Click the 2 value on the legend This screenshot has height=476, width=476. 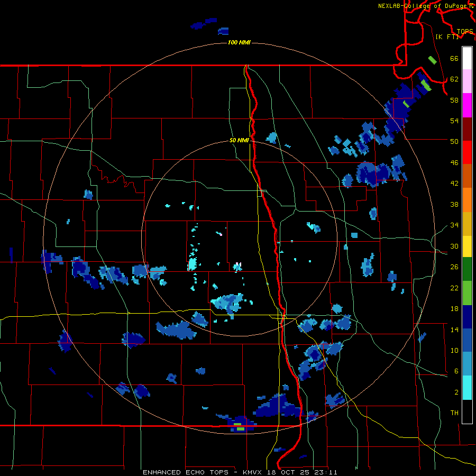pyautogui.click(x=456, y=392)
